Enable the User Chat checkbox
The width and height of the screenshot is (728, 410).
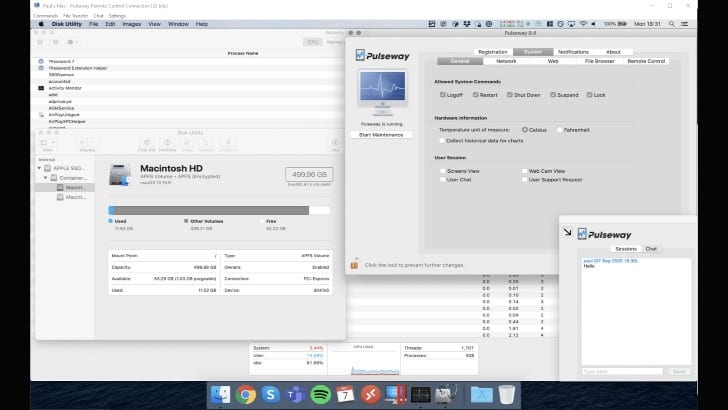442,179
